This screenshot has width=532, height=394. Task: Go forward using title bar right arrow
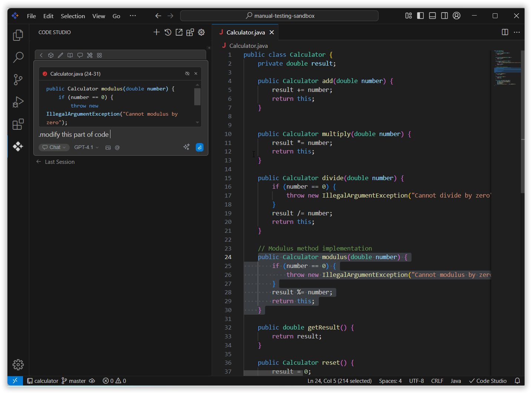click(x=170, y=16)
